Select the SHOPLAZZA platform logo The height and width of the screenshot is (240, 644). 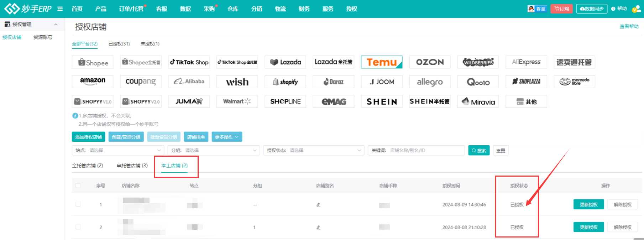click(527, 82)
